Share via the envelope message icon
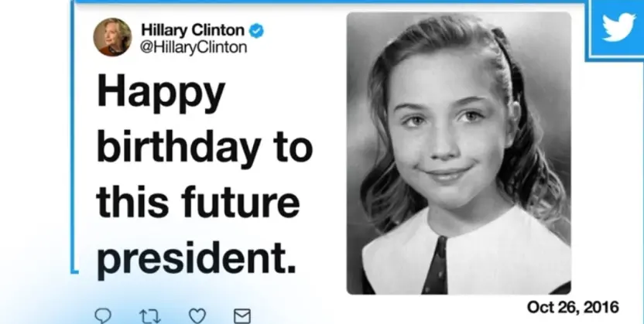This screenshot has width=644, height=324. click(x=242, y=316)
